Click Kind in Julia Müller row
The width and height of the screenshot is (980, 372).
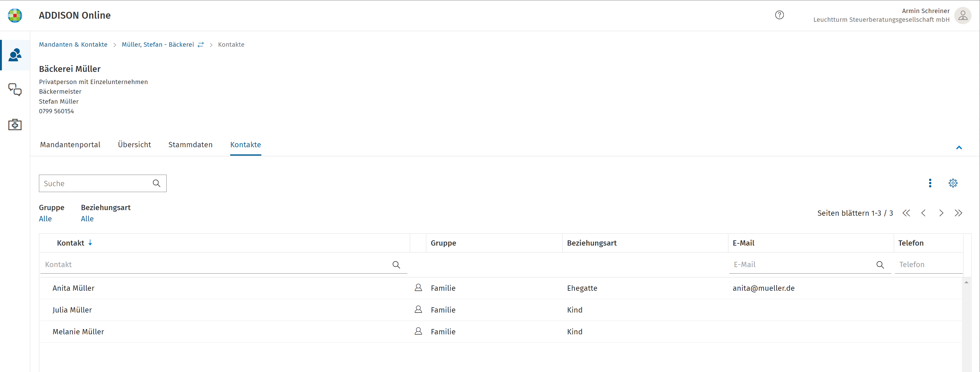[x=575, y=310]
